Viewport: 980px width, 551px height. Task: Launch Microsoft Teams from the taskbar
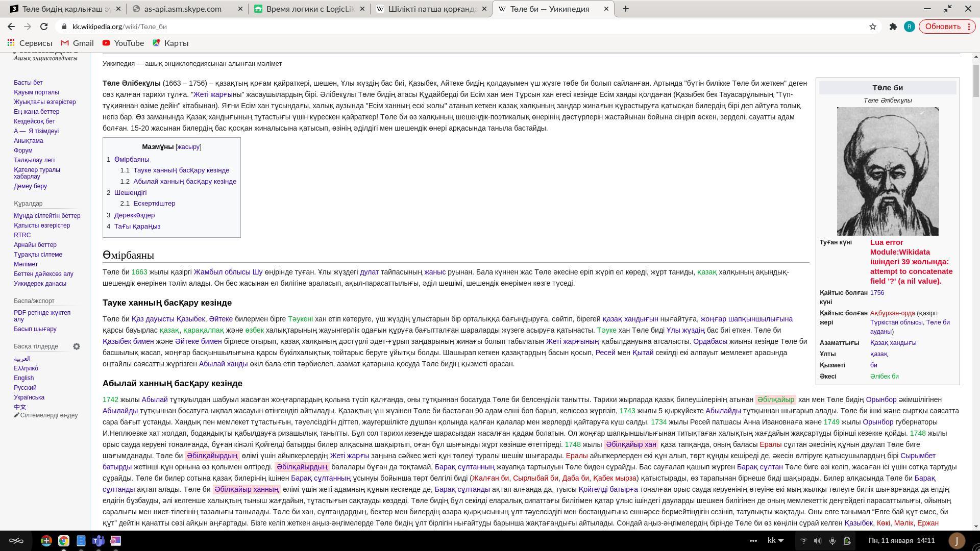click(x=98, y=541)
